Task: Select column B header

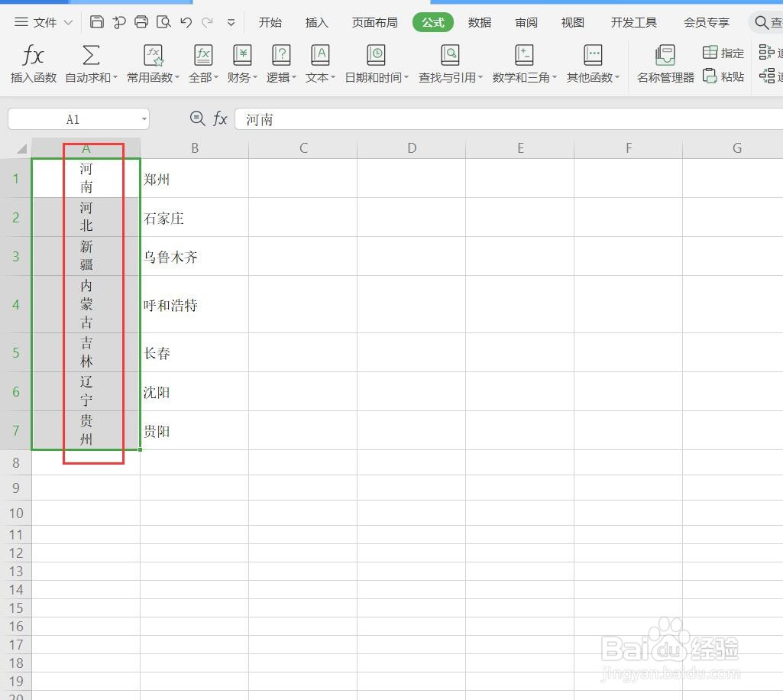Action: 194,148
